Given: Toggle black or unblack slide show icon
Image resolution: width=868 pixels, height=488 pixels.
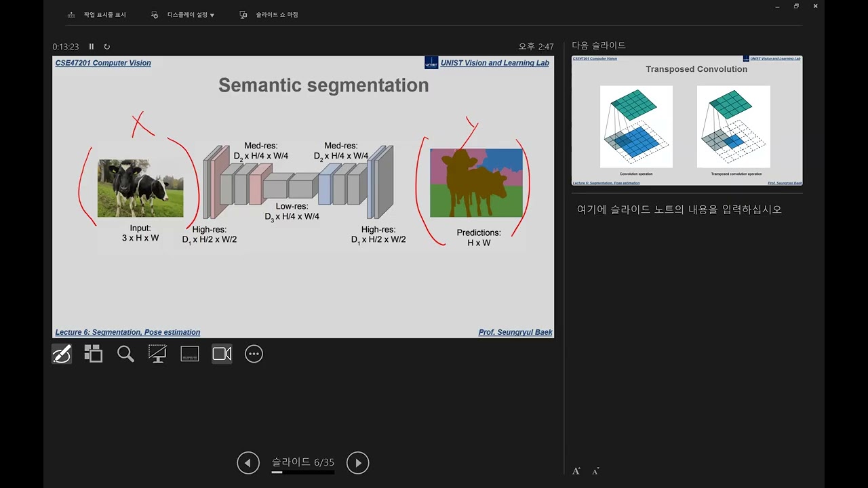Looking at the screenshot, I should [x=157, y=354].
